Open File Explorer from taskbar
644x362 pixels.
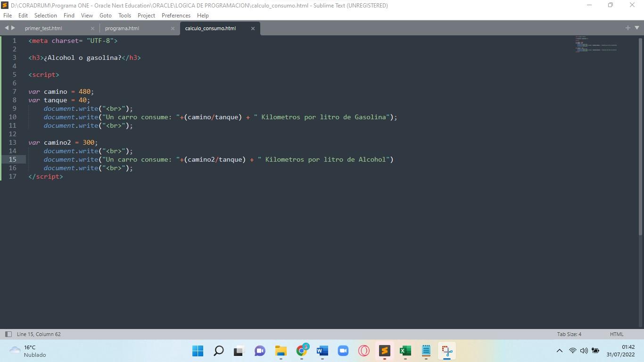click(x=281, y=351)
